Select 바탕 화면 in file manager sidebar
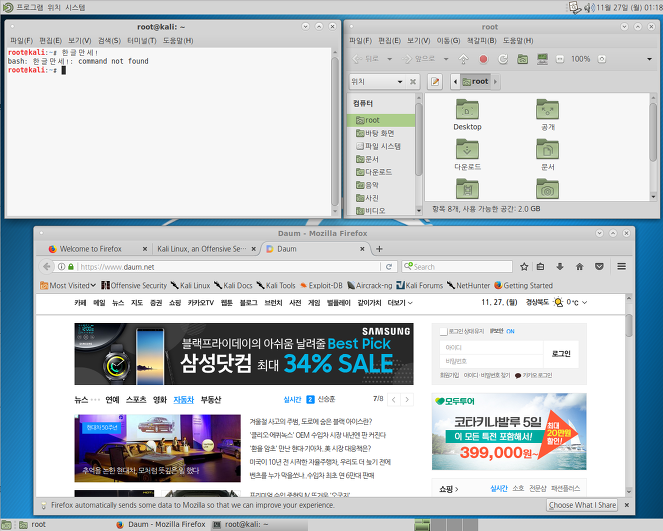 click(375, 133)
